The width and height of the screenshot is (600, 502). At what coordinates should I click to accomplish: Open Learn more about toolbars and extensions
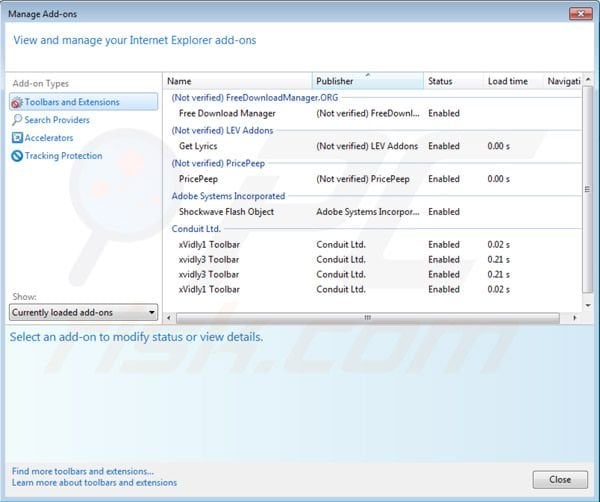point(94,482)
